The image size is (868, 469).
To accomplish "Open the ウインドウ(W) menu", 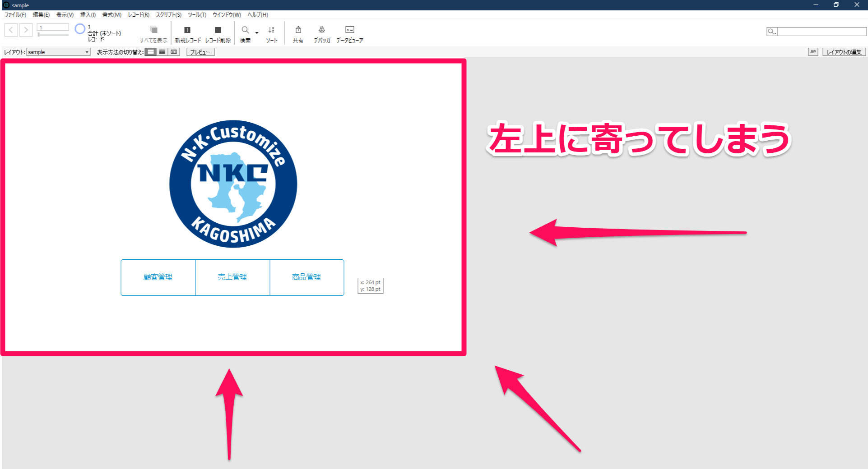I will (x=227, y=15).
